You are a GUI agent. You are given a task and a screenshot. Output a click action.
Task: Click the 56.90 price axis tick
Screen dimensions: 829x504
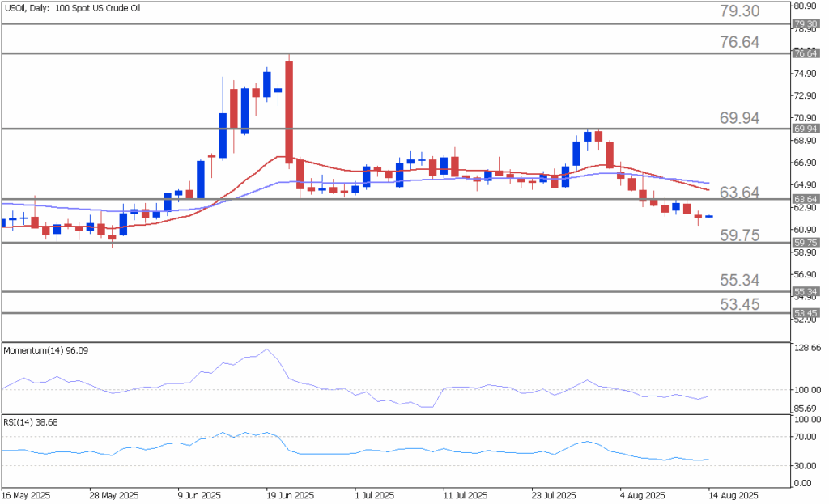(806, 275)
